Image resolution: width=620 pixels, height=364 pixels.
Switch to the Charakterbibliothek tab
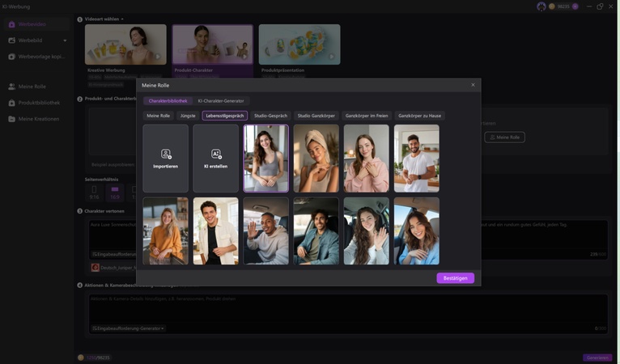pyautogui.click(x=168, y=101)
